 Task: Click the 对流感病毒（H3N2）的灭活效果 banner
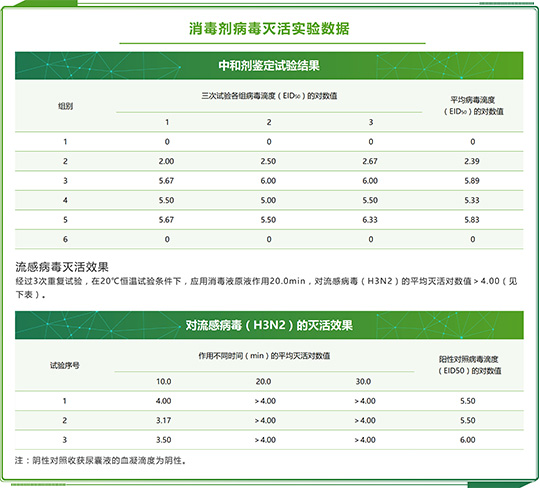269,325
